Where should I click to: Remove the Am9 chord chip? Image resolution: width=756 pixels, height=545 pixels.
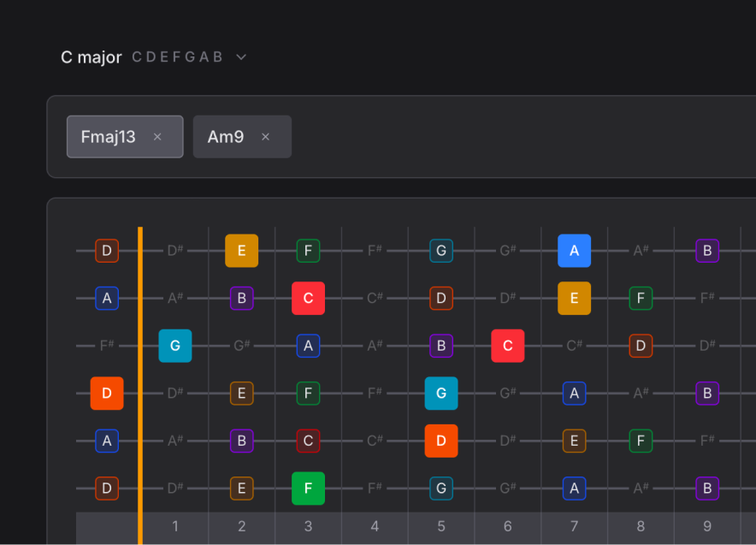[x=265, y=137]
